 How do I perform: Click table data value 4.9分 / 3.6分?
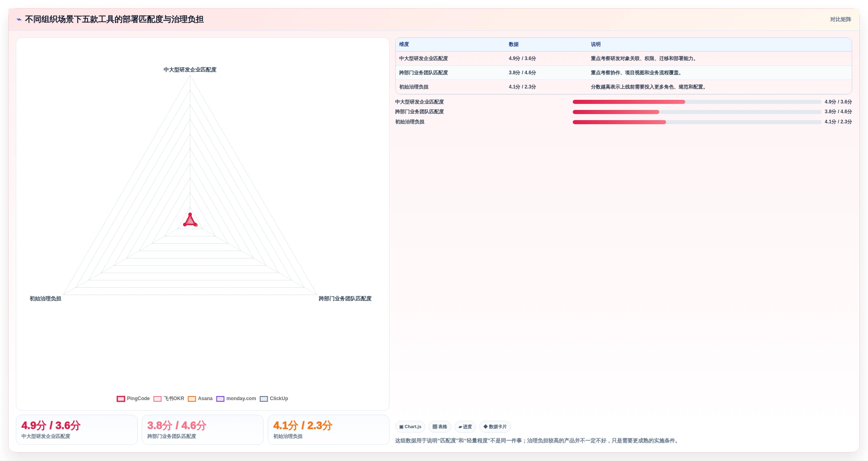click(522, 59)
